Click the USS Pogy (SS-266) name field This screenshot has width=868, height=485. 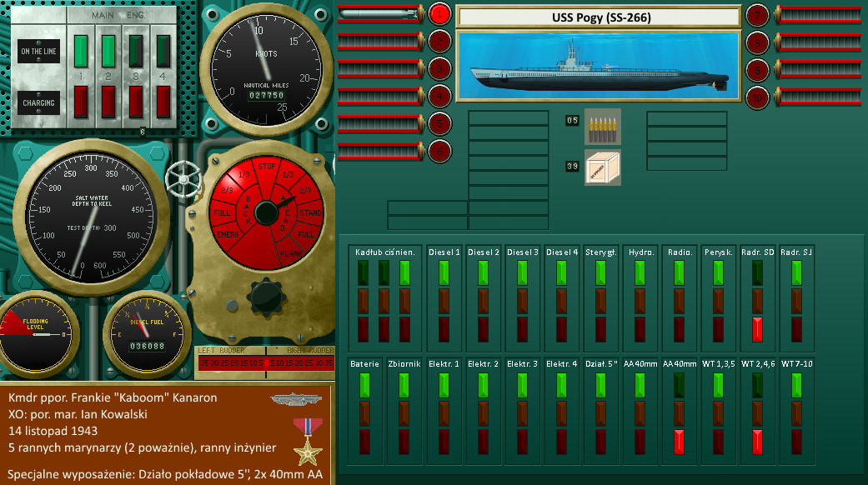click(x=599, y=17)
